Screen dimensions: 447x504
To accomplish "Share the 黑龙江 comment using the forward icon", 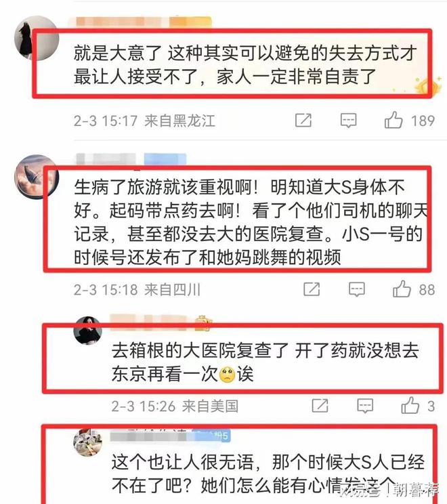I will (303, 120).
